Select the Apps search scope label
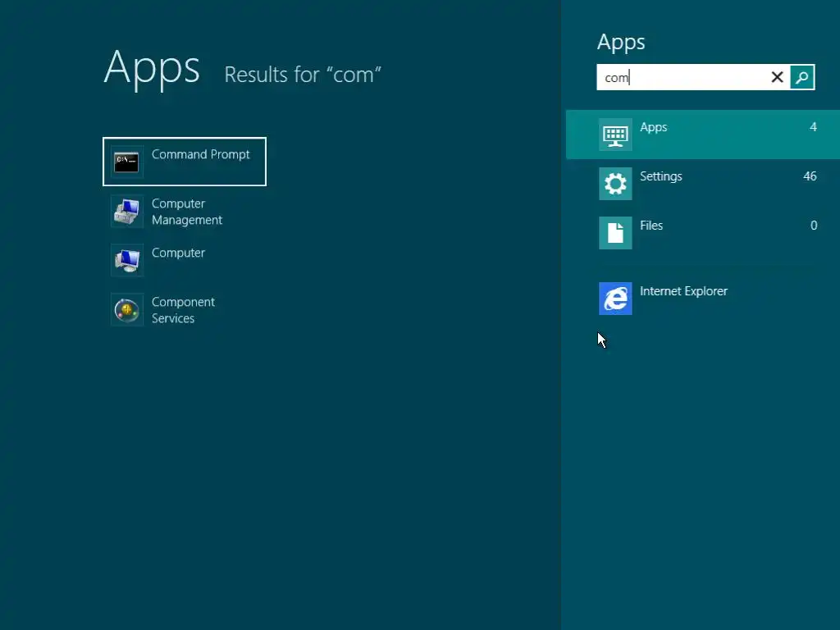The height and width of the screenshot is (630, 840). pos(653,127)
